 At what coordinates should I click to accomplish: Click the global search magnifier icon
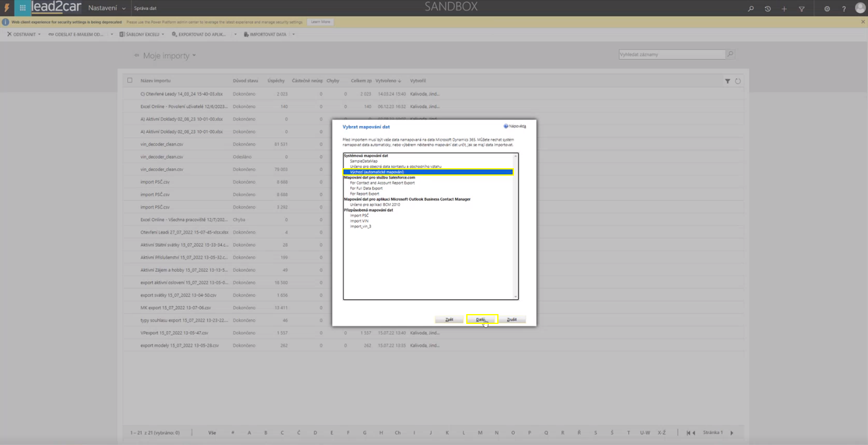[x=751, y=9]
